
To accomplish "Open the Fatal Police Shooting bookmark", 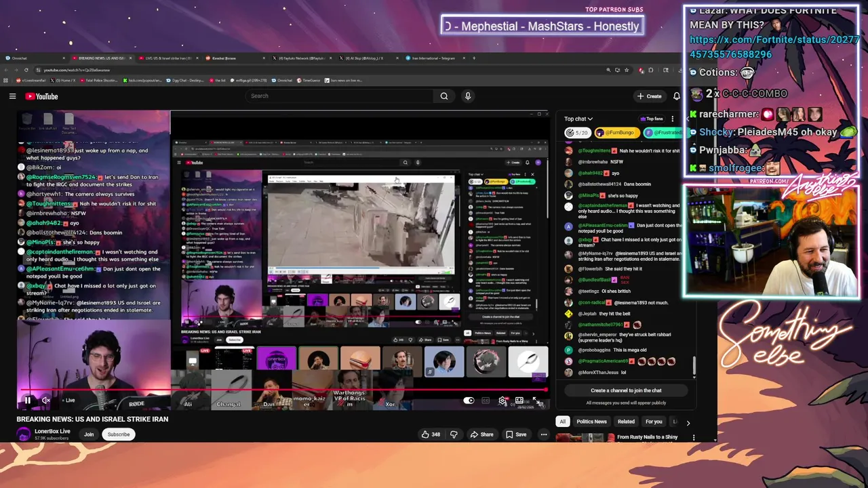I will click(x=99, y=80).
